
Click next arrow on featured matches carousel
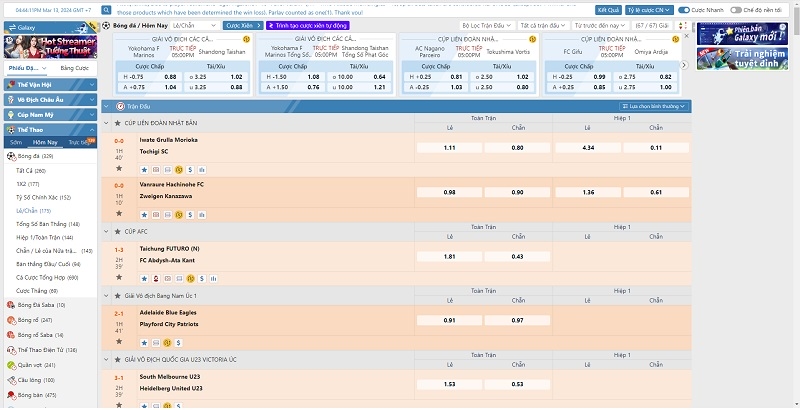click(685, 66)
